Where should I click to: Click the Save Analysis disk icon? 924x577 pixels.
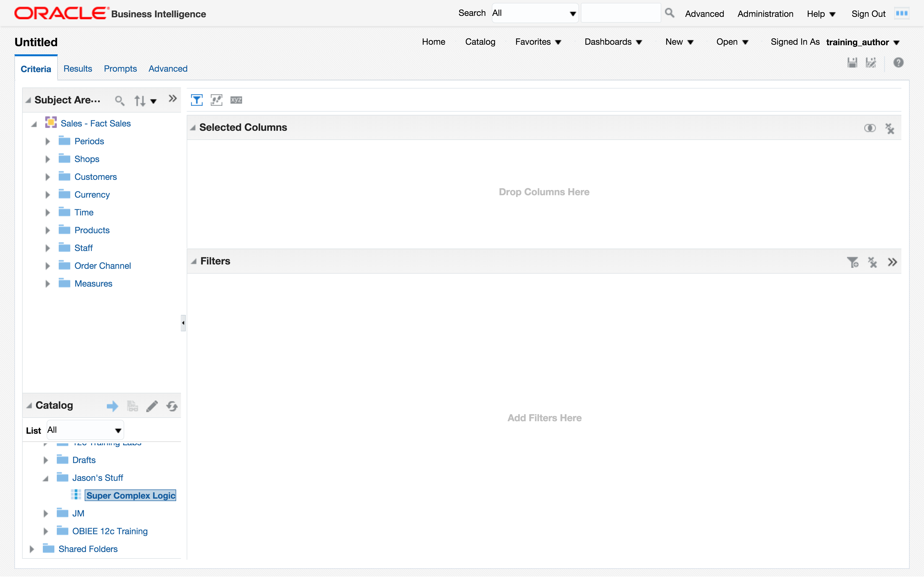852,63
